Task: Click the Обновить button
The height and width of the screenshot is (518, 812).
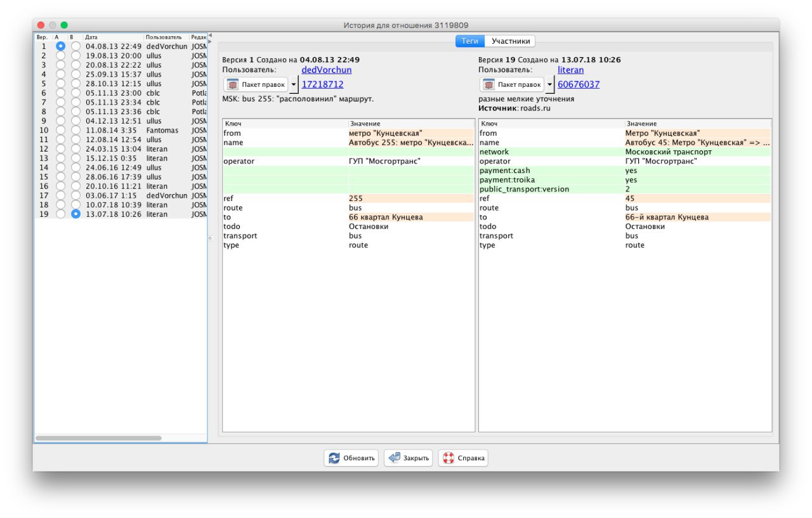Action: (x=351, y=458)
